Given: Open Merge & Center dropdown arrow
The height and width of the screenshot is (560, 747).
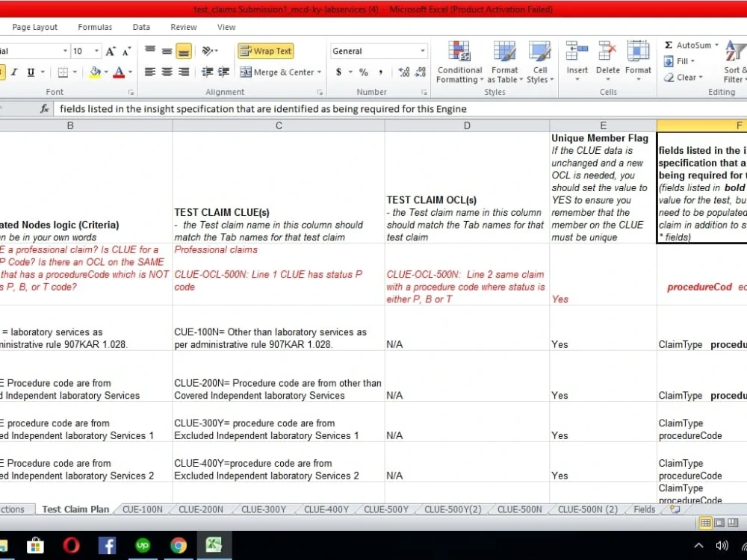Looking at the screenshot, I should (319, 72).
